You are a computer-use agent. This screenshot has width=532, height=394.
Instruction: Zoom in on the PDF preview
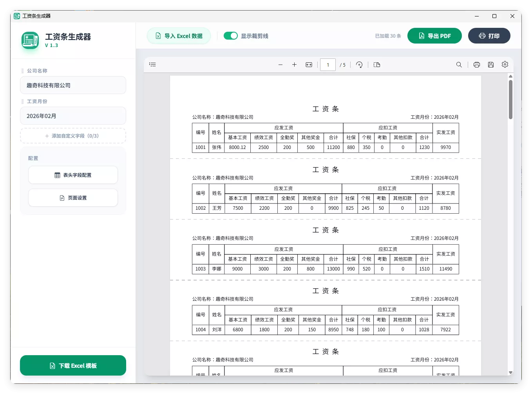click(x=294, y=64)
